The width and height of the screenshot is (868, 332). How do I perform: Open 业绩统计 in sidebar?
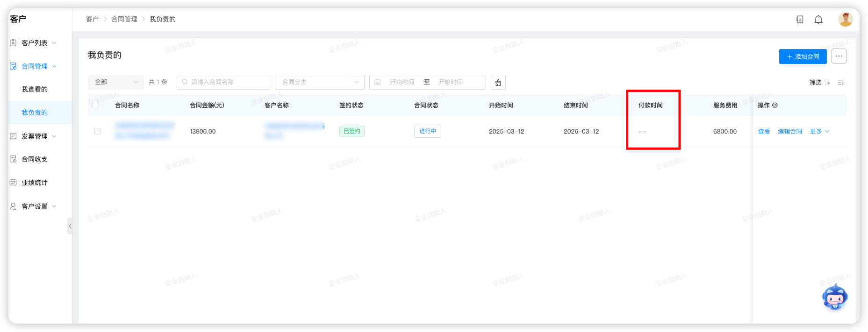coord(35,183)
